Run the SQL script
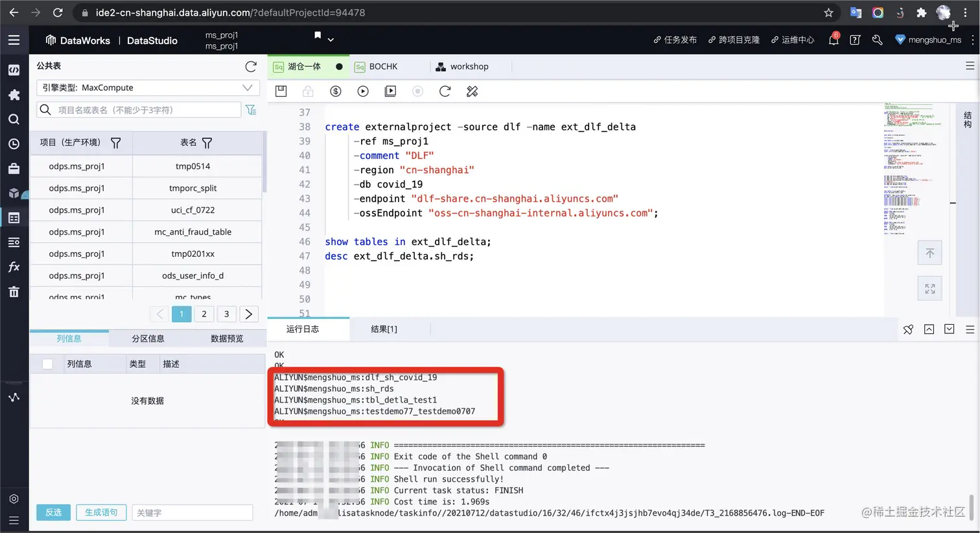980x533 pixels. pyautogui.click(x=363, y=91)
